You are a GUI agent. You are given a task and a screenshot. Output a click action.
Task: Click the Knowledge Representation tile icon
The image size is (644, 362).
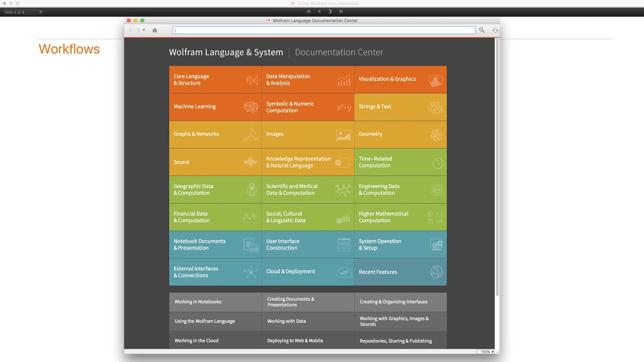(x=342, y=162)
